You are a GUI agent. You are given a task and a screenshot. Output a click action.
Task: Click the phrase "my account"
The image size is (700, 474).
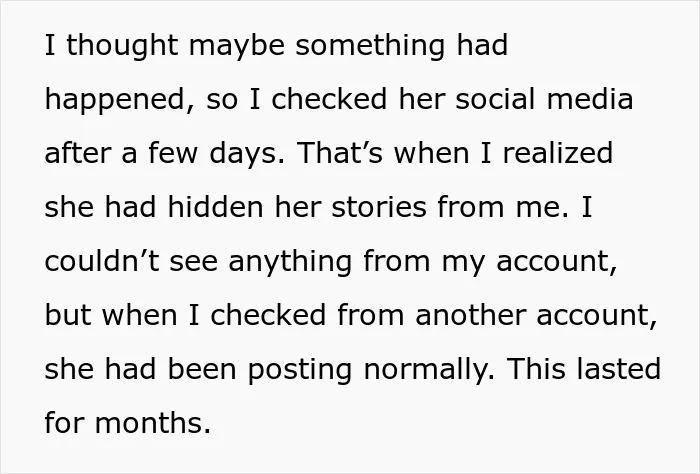[529, 262]
